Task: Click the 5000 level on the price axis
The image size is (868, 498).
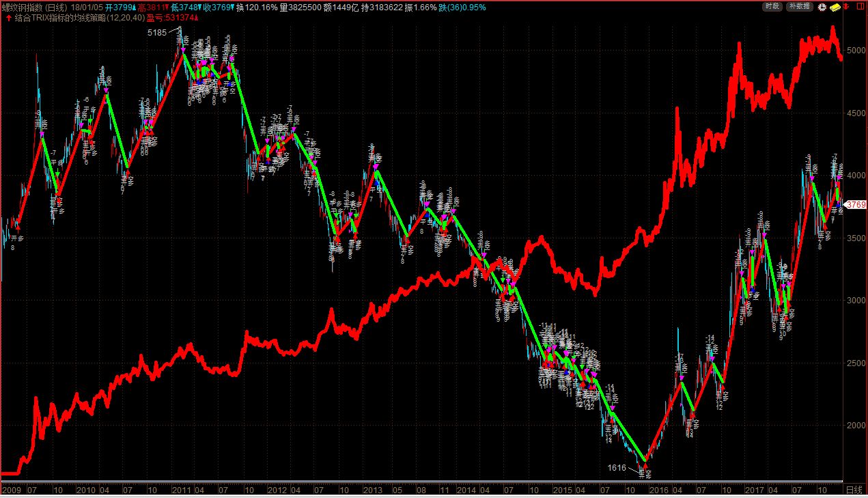Action: pyautogui.click(x=854, y=51)
